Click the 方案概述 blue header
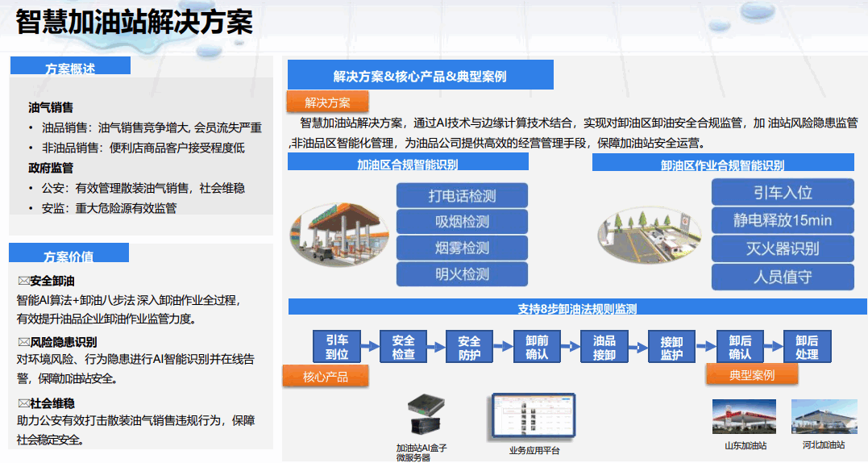This screenshot has width=868, height=463. pos(69,68)
